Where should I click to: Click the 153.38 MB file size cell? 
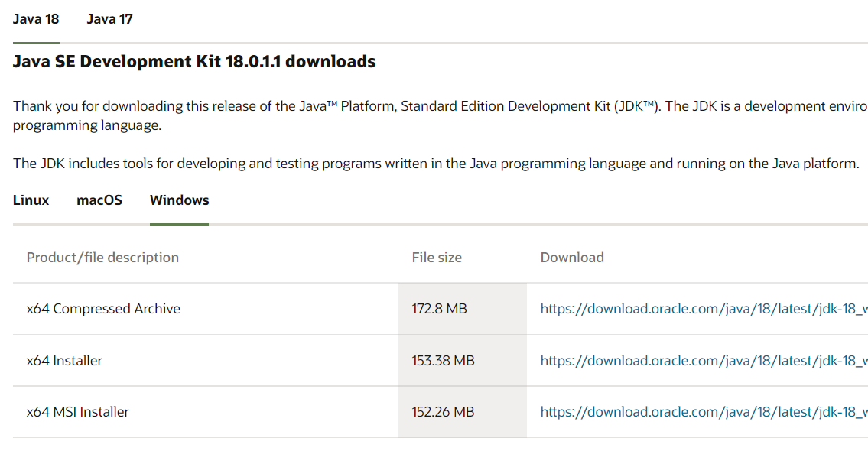[x=443, y=360]
